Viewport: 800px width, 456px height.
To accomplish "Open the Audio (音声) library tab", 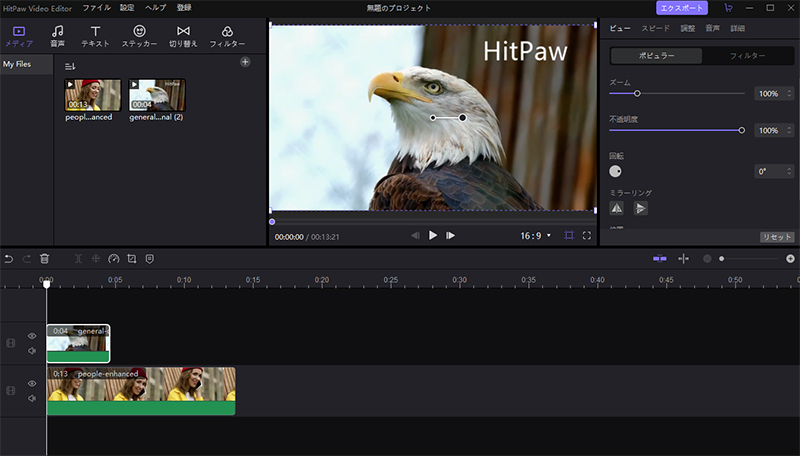I will pyautogui.click(x=58, y=36).
